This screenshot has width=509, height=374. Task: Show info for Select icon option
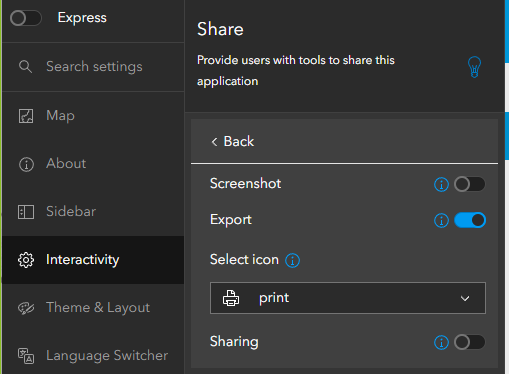pyautogui.click(x=292, y=260)
